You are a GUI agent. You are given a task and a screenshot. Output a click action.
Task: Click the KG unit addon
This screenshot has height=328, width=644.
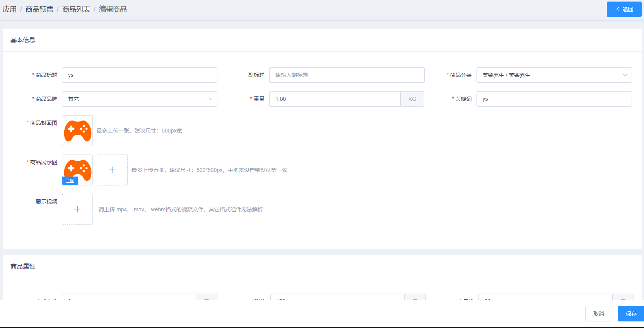[412, 99]
